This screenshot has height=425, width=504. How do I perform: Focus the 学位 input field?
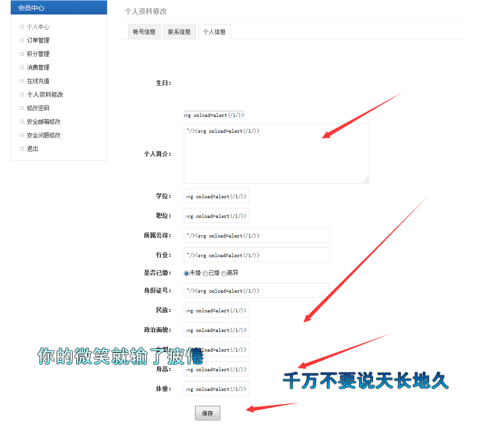tap(216, 196)
